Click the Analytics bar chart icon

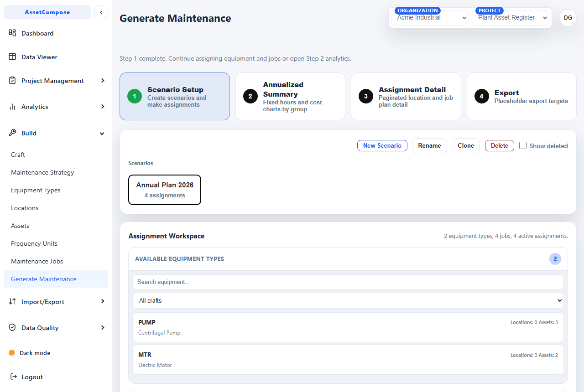[x=12, y=106]
